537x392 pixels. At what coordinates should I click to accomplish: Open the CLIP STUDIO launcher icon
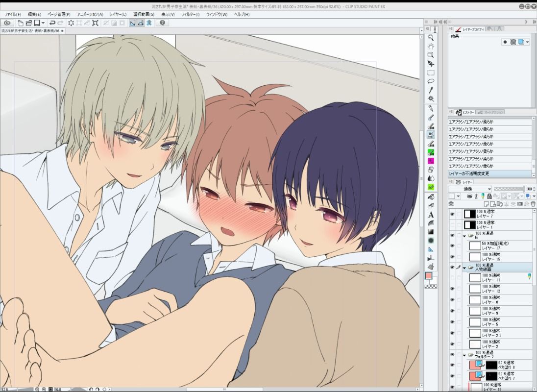[7, 23]
